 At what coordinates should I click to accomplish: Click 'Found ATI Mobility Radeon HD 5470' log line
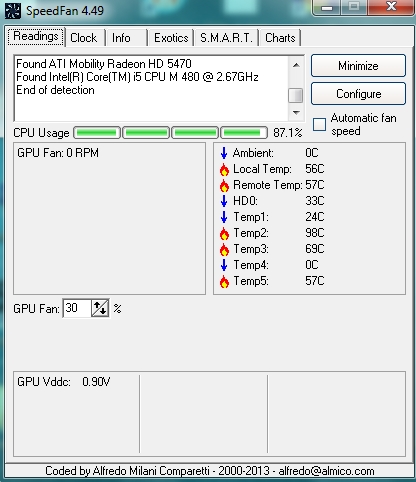tap(104, 64)
